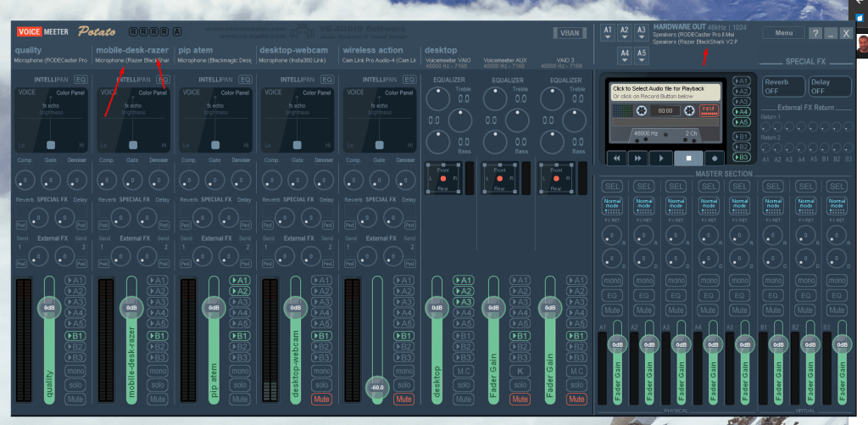Click the EQ button on master bus A1
The image size is (868, 425).
(612, 295)
